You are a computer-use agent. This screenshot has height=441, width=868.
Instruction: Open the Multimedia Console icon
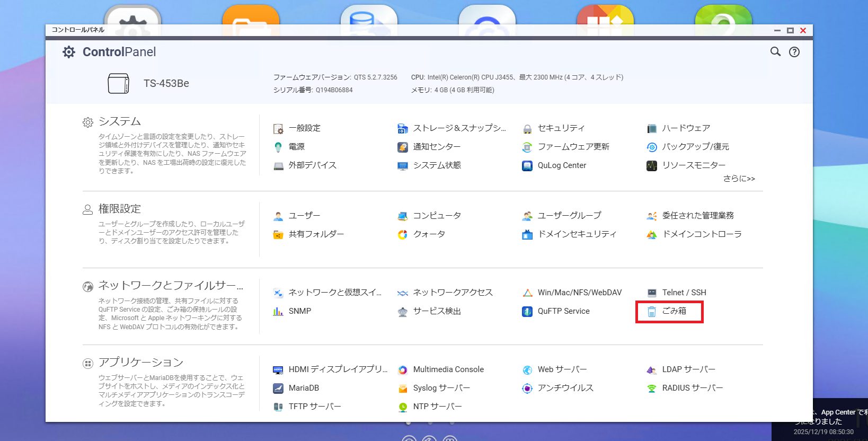coord(403,370)
